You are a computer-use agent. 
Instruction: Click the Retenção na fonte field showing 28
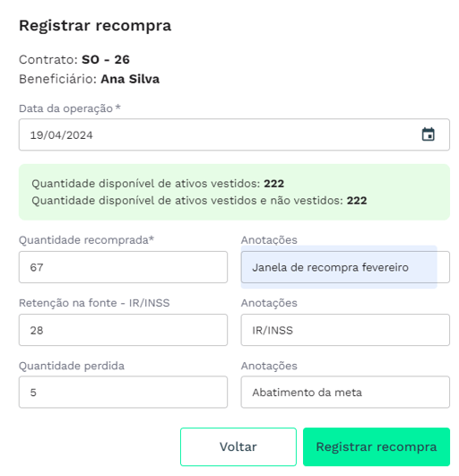pyautogui.click(x=123, y=330)
